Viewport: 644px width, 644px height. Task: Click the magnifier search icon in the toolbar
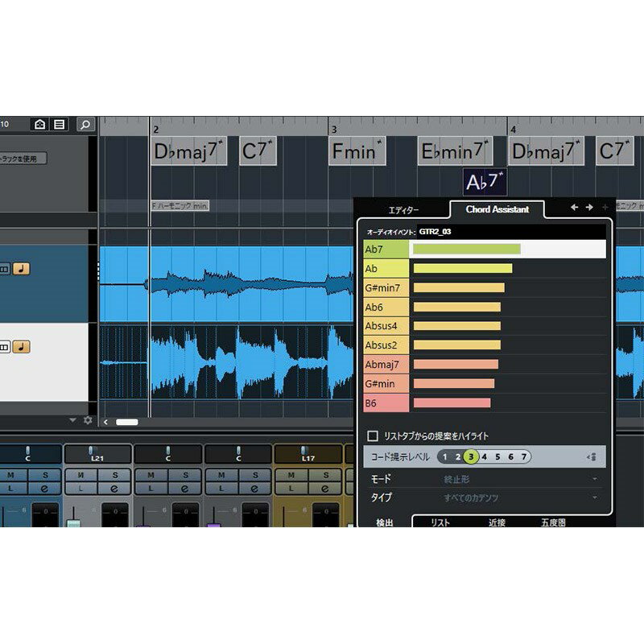85,125
